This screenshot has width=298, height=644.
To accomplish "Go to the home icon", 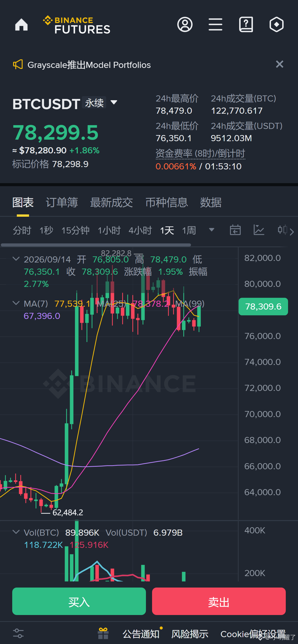I will click(21, 25).
